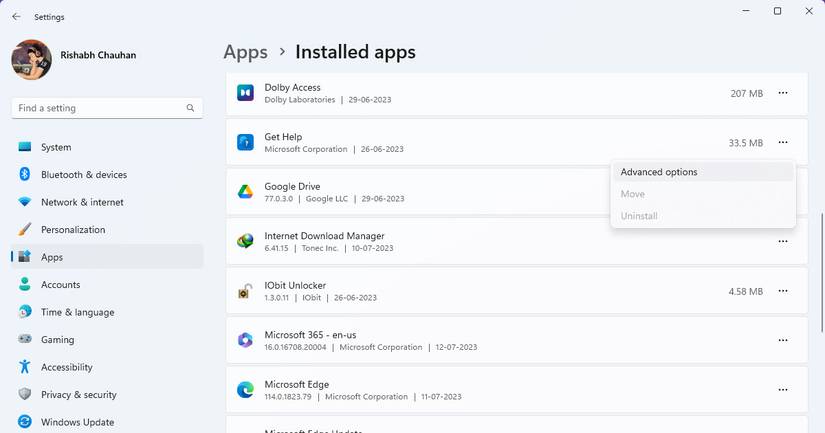The height and width of the screenshot is (433, 825).
Task: Open more options for IObit Unlocker
Action: tap(783, 291)
